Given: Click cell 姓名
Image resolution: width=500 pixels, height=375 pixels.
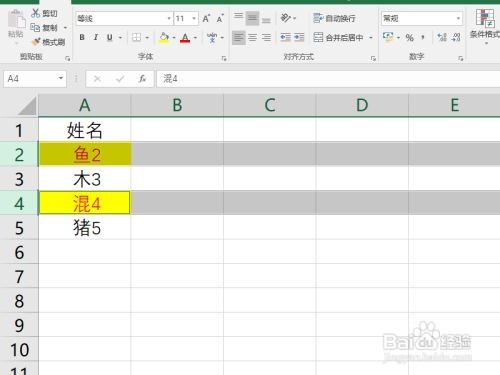Looking at the screenshot, I should click(85, 130).
